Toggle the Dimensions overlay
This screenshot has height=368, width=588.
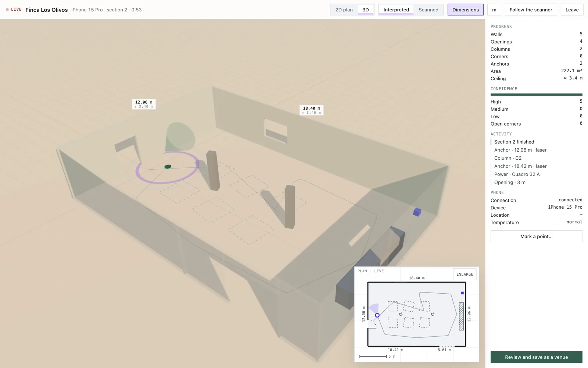tap(466, 10)
